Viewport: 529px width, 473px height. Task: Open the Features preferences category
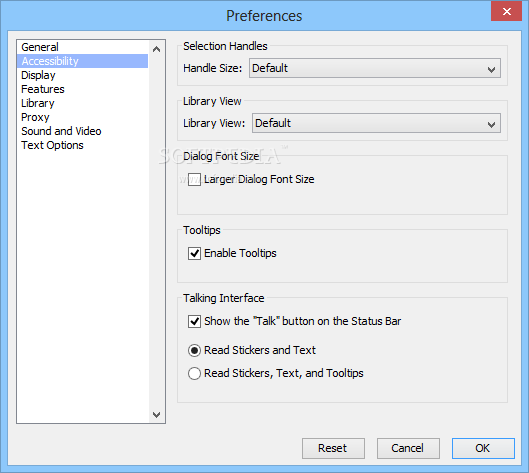pyautogui.click(x=83, y=89)
